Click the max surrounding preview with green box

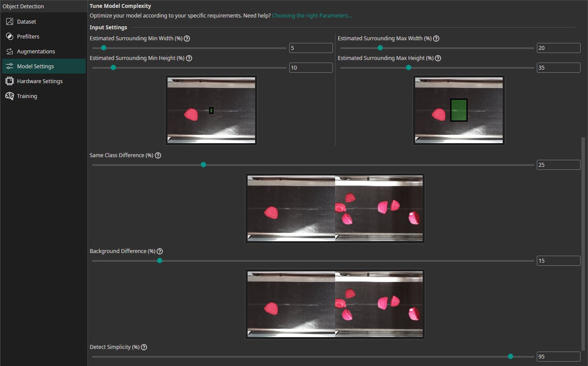coord(458,110)
